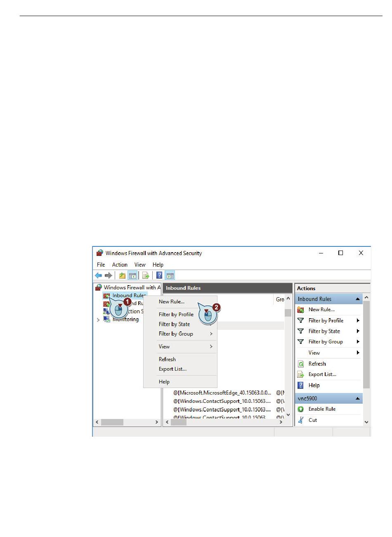Click the Export List toolbar icon

coord(146,275)
